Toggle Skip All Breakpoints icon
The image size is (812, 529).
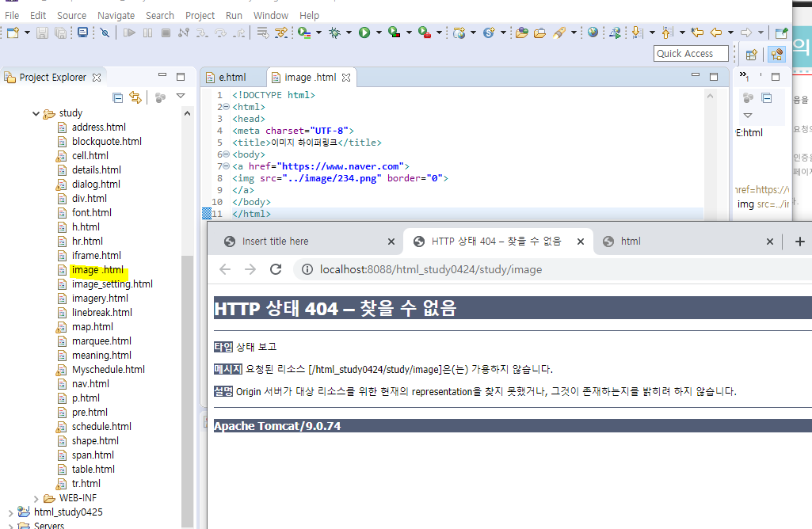tap(105, 33)
